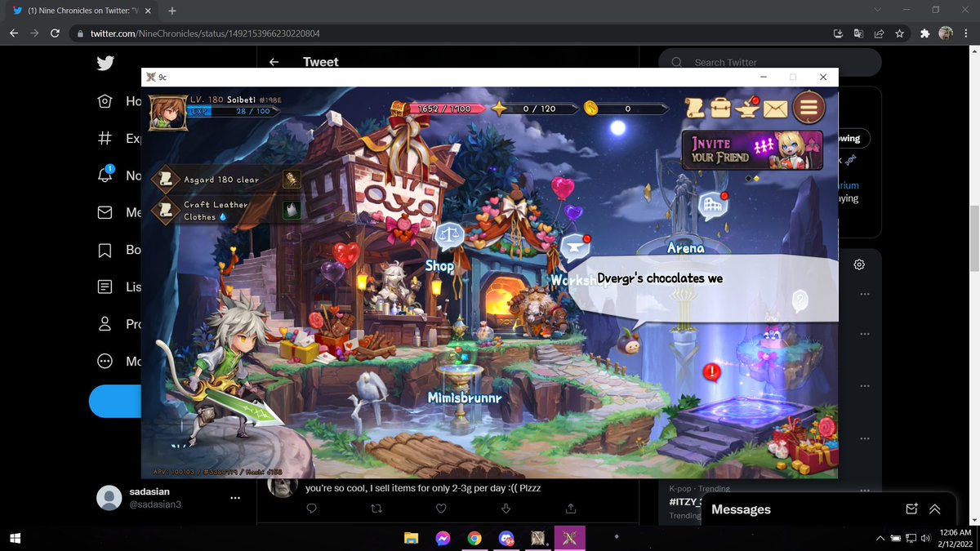Go to Twitter Home via house icon

tap(105, 101)
